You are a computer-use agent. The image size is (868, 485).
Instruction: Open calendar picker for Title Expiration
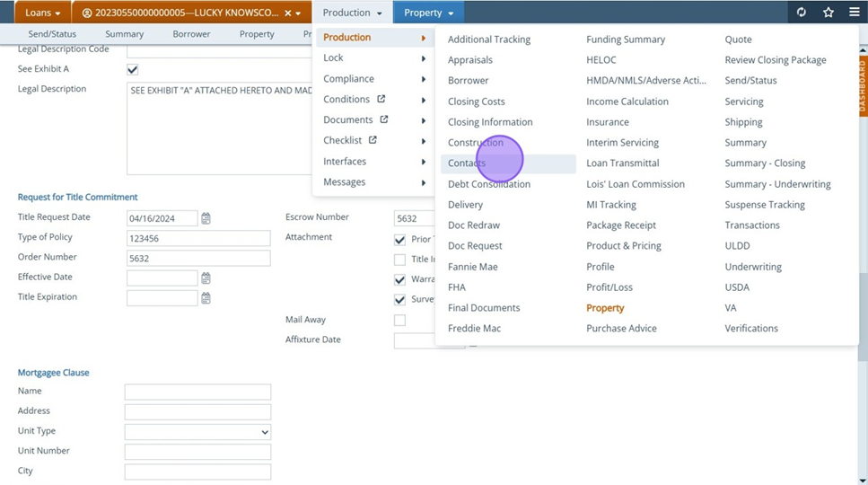(x=206, y=298)
